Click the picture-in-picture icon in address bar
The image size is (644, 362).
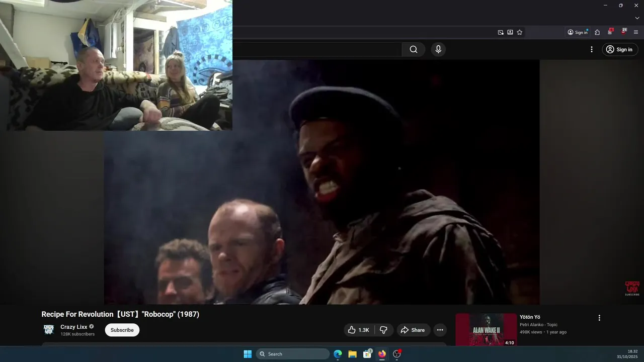click(501, 32)
